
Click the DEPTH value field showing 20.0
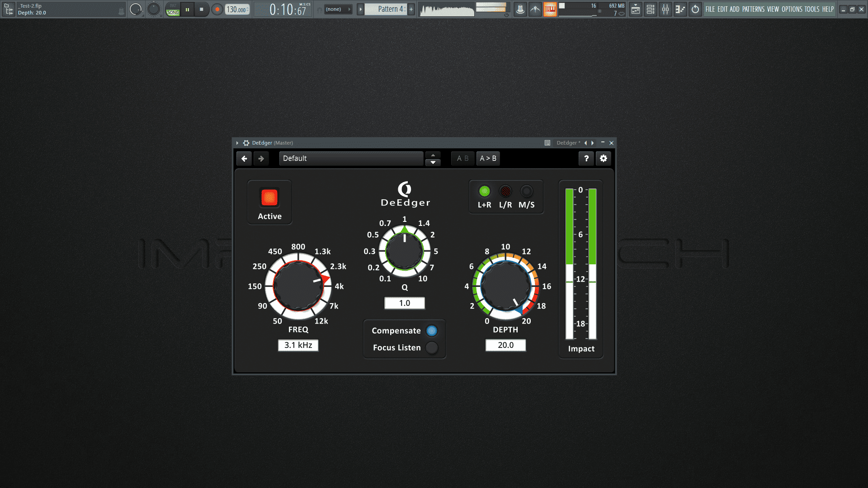(x=506, y=345)
